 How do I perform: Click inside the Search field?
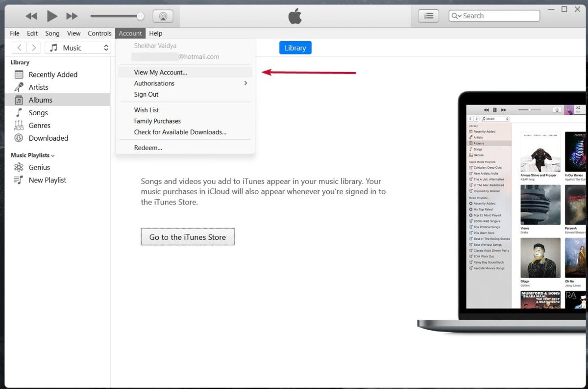pos(493,15)
